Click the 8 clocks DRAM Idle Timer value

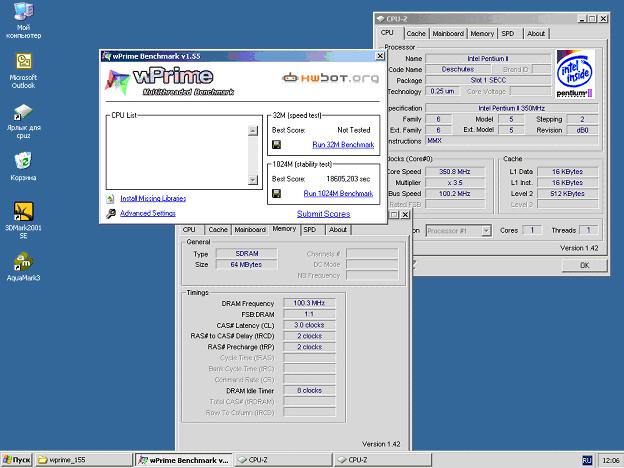309,390
